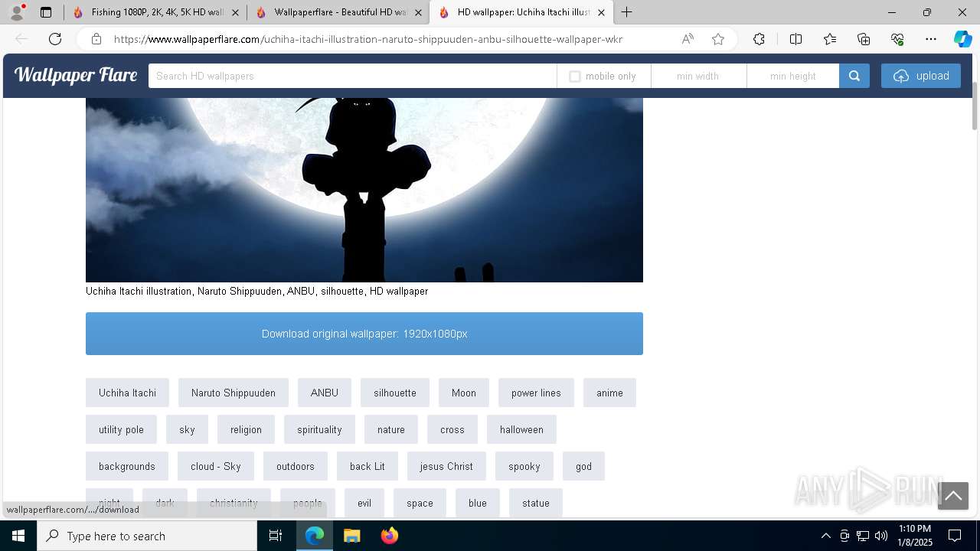Screen dimensions: 980x551
Task: Open the Windows Start menu
Action: 18,536
